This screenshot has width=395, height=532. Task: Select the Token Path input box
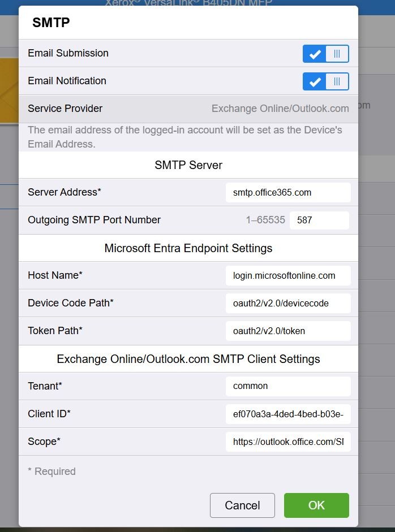(287, 331)
